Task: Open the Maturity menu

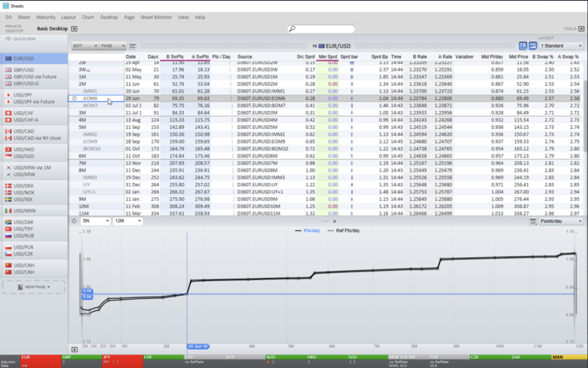Action: pos(45,17)
